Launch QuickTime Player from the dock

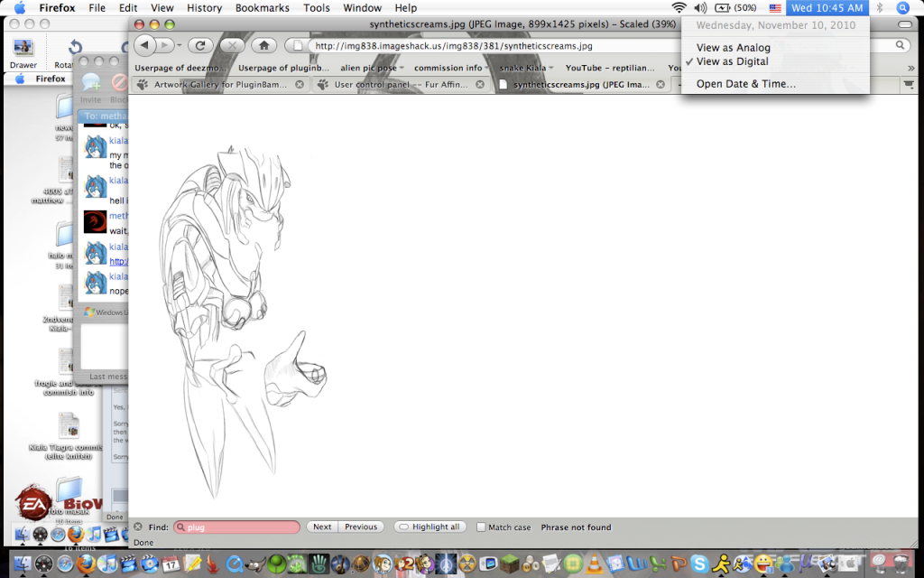tap(234, 564)
